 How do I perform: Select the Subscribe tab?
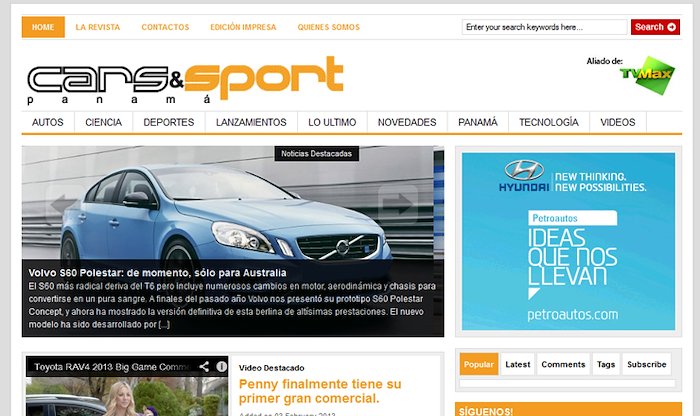point(647,364)
